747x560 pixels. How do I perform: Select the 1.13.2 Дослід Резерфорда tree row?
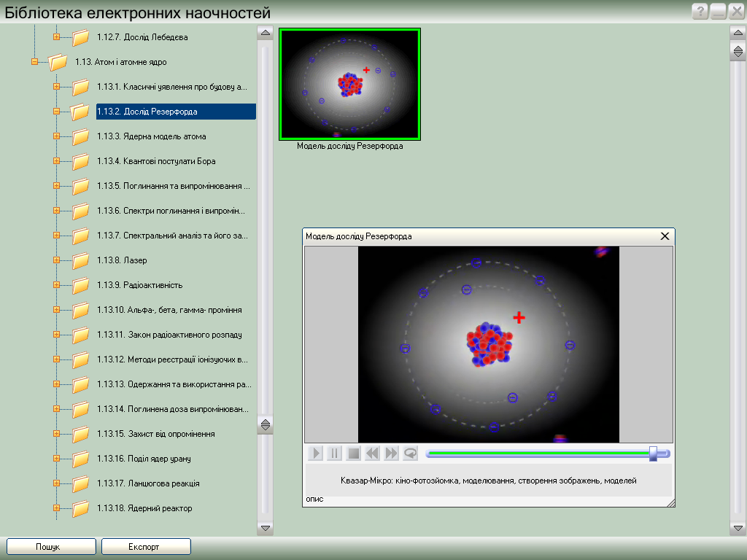pyautogui.click(x=176, y=112)
